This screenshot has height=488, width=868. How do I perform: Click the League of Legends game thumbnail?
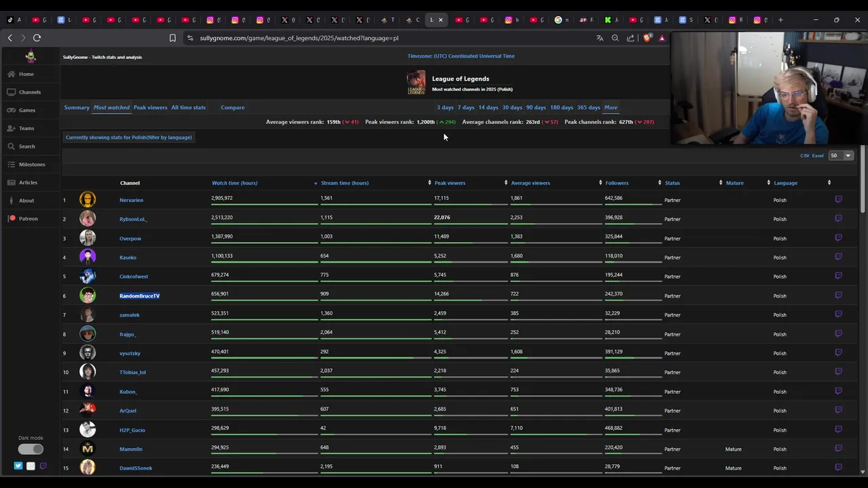416,83
